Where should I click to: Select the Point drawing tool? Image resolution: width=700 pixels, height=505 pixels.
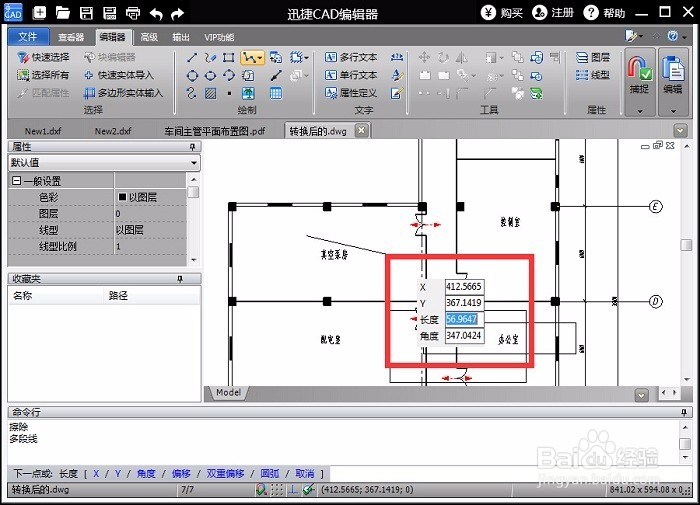click(229, 93)
